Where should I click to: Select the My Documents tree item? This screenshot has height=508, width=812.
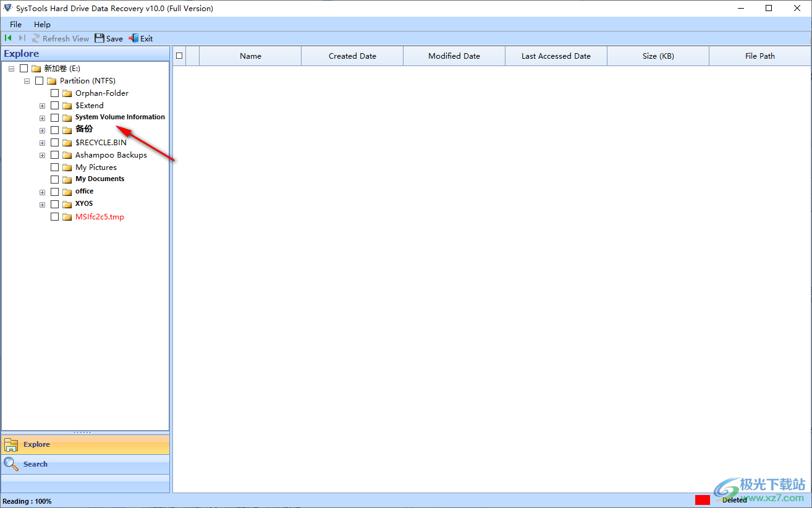pyautogui.click(x=99, y=179)
